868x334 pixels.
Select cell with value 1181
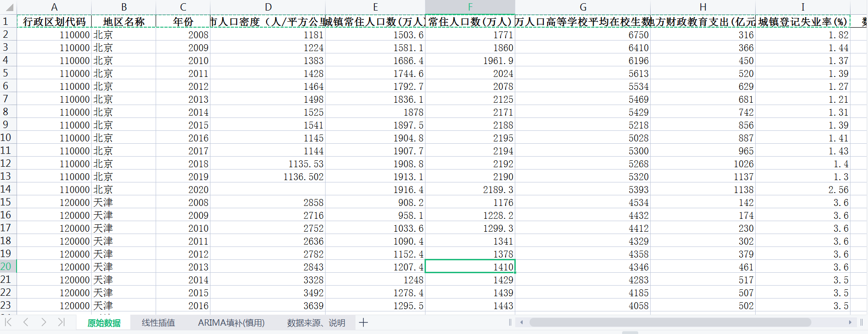[268, 35]
